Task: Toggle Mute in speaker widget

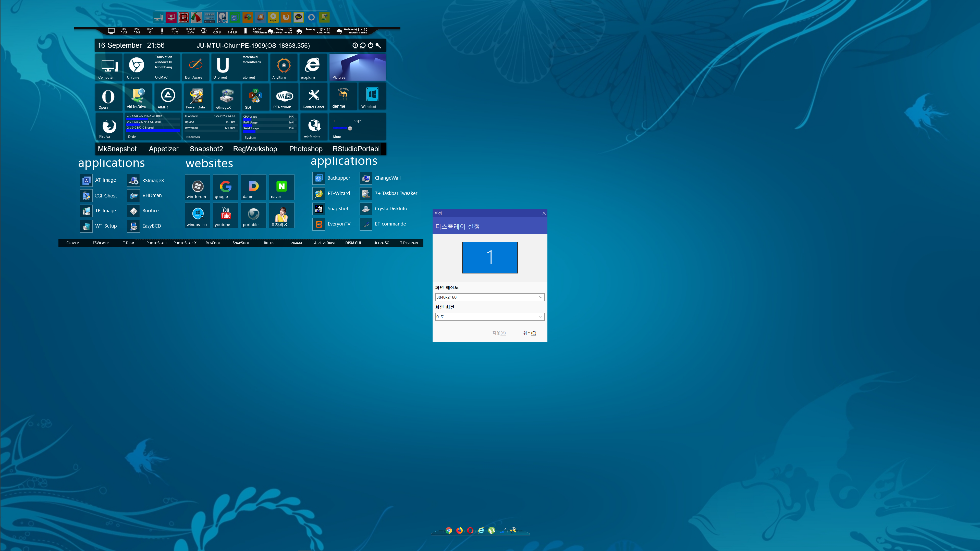Action: pos(337,137)
